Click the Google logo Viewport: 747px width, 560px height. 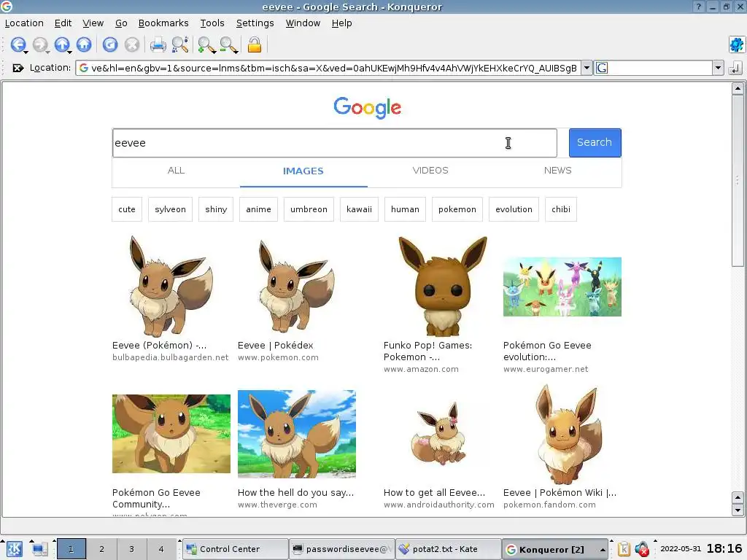(x=368, y=108)
